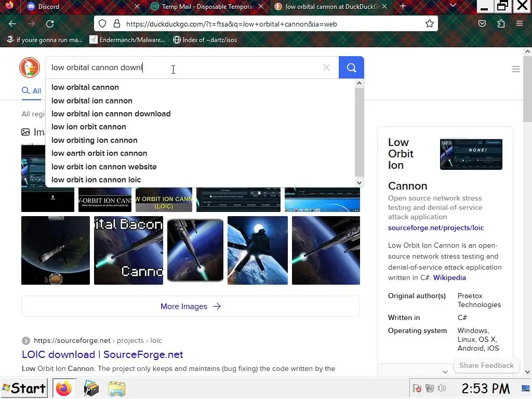Click the show desktop tray icon
532x399 pixels.
pos(526,389)
